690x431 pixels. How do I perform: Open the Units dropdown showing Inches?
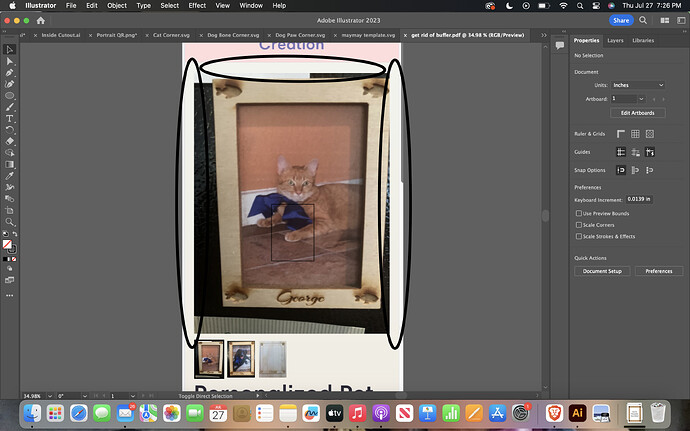click(x=638, y=85)
